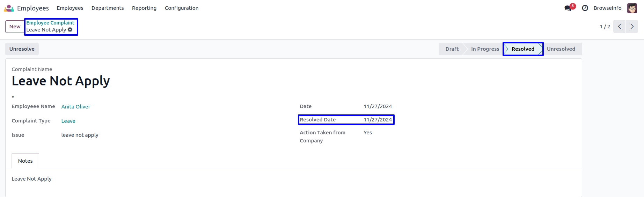Click the Employees app logo icon
Image resolution: width=644 pixels, height=197 pixels.
click(x=9, y=8)
